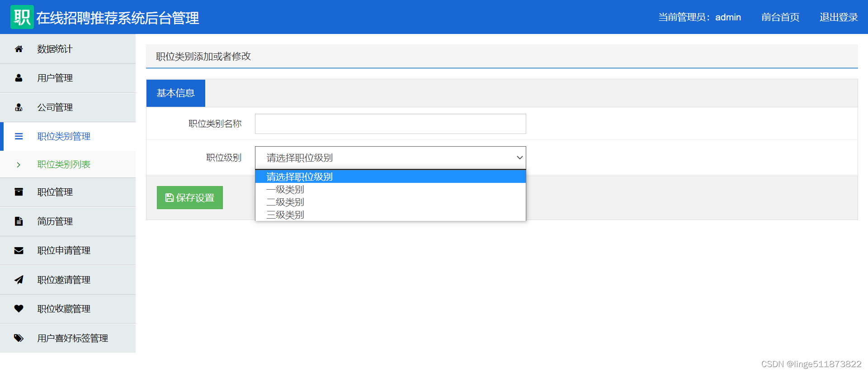Open the 职位申请管理 menu item

(x=68, y=250)
